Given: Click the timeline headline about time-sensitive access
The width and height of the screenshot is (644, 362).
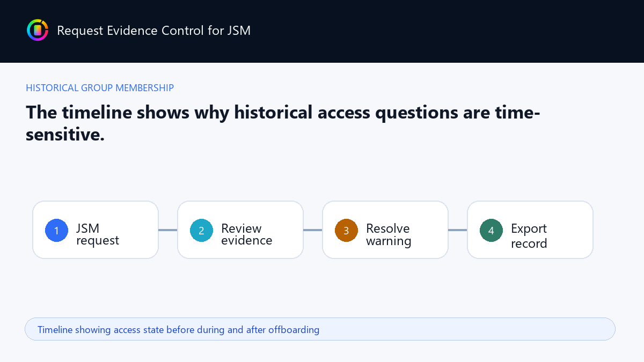Looking at the screenshot, I should [x=283, y=123].
